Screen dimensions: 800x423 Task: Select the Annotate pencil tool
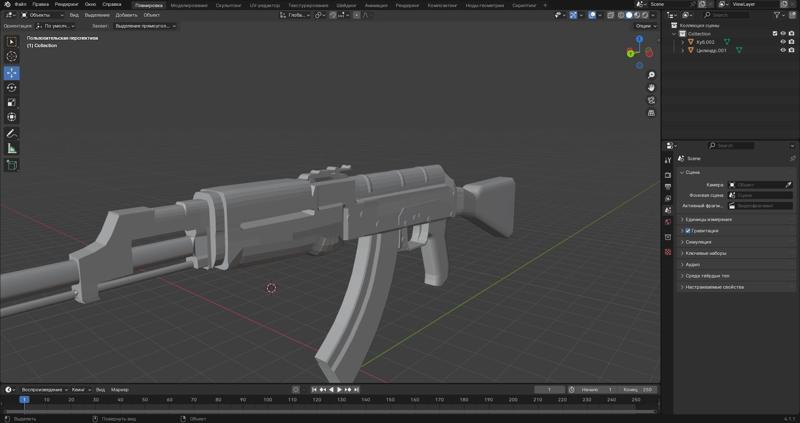[12, 134]
